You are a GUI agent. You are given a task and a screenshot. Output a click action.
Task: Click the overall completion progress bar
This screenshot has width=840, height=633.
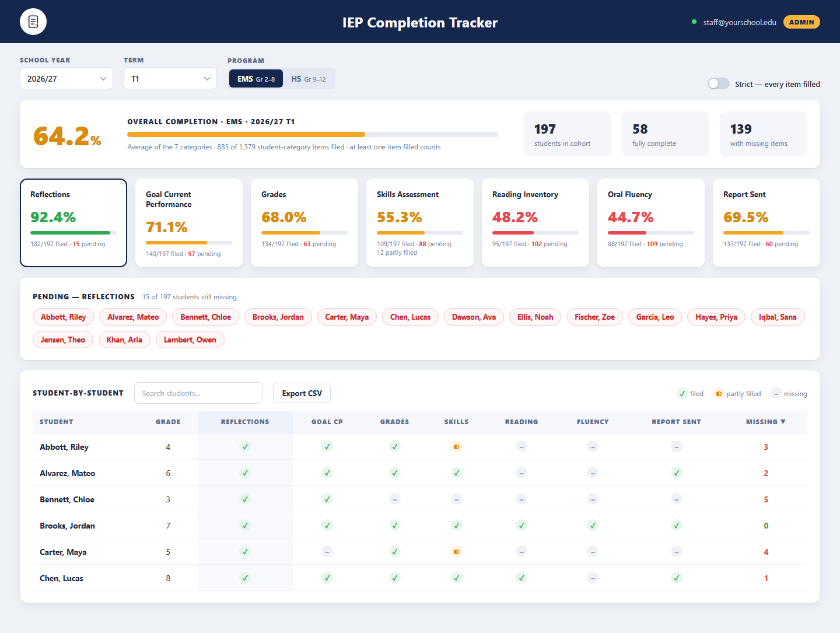[313, 134]
